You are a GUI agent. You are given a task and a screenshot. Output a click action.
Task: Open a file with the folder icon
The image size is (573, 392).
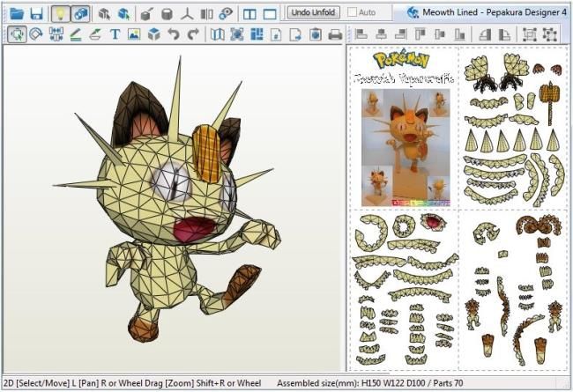(x=17, y=14)
